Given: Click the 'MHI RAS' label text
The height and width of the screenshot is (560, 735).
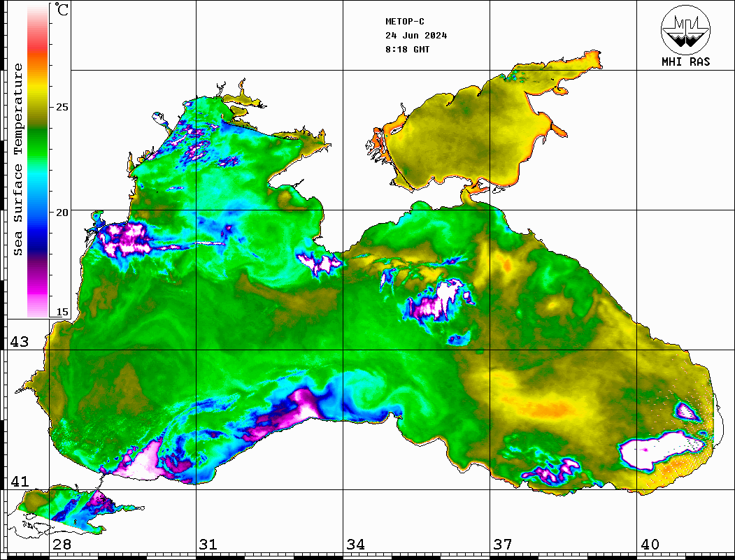Looking at the screenshot, I should [685, 62].
